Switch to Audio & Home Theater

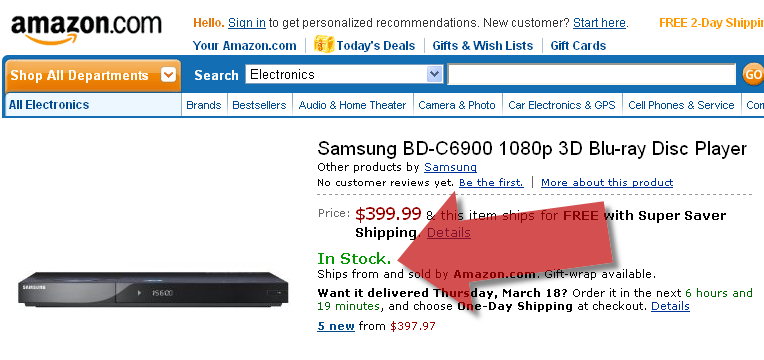click(352, 105)
